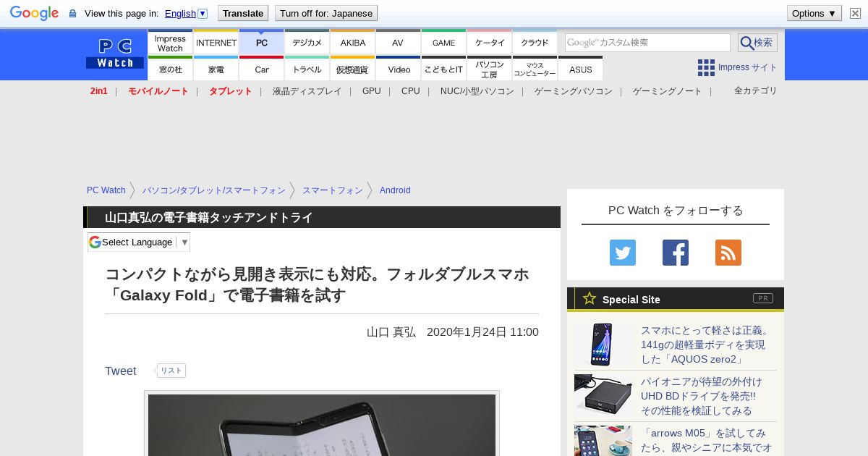Viewport: 868px width, 456px height.
Task: Open the クラウド tab
Action: [535, 43]
